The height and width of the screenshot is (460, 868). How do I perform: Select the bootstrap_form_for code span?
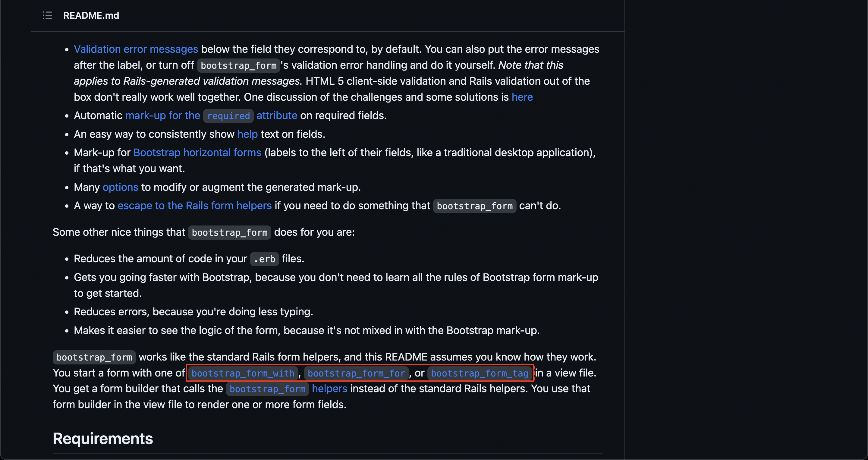pyautogui.click(x=357, y=373)
